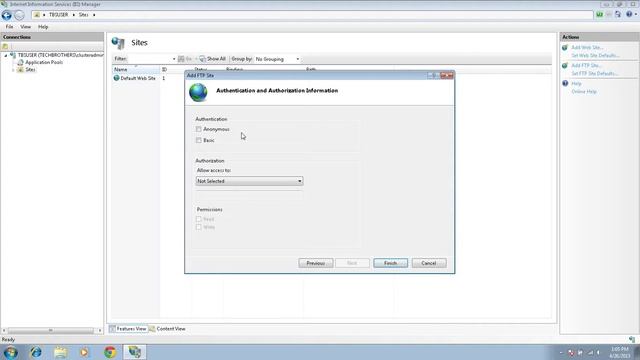Click the dialog's question-mark help button
Screen dimensions: 640x360
point(434,76)
